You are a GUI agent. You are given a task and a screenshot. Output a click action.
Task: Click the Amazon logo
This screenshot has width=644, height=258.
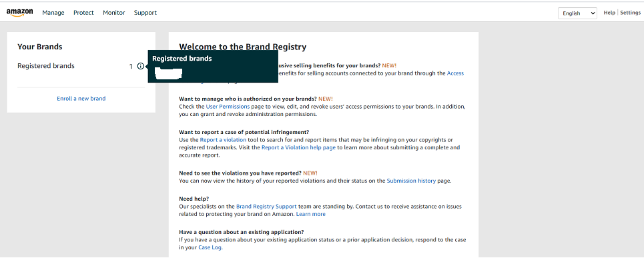click(20, 13)
